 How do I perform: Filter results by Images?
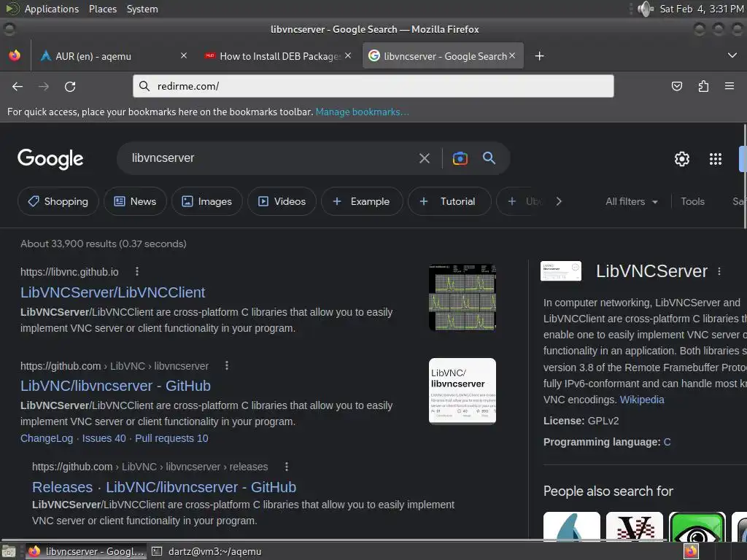click(206, 201)
